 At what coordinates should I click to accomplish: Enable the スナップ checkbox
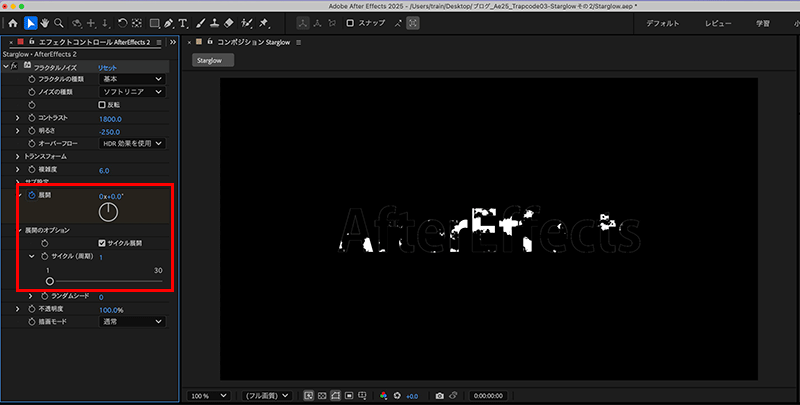(x=350, y=23)
